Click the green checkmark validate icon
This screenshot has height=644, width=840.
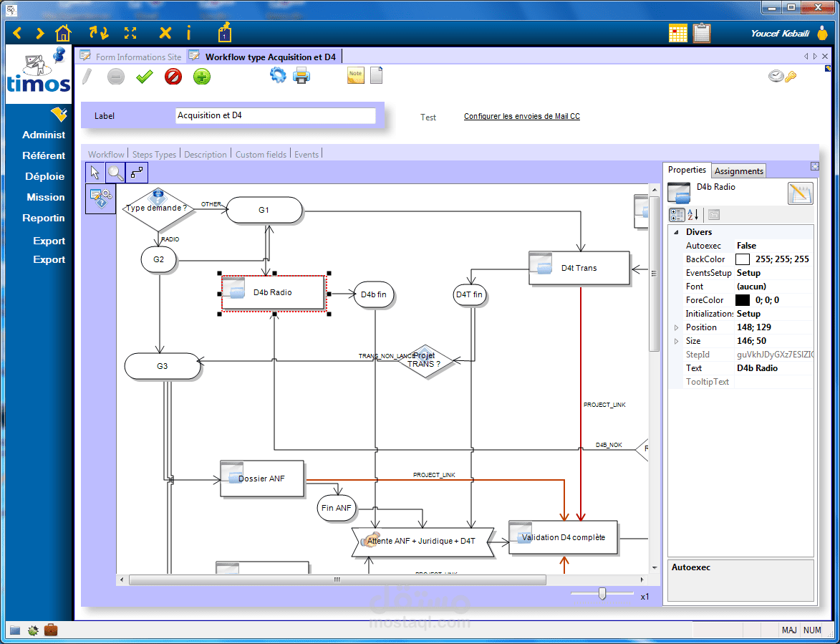[144, 77]
